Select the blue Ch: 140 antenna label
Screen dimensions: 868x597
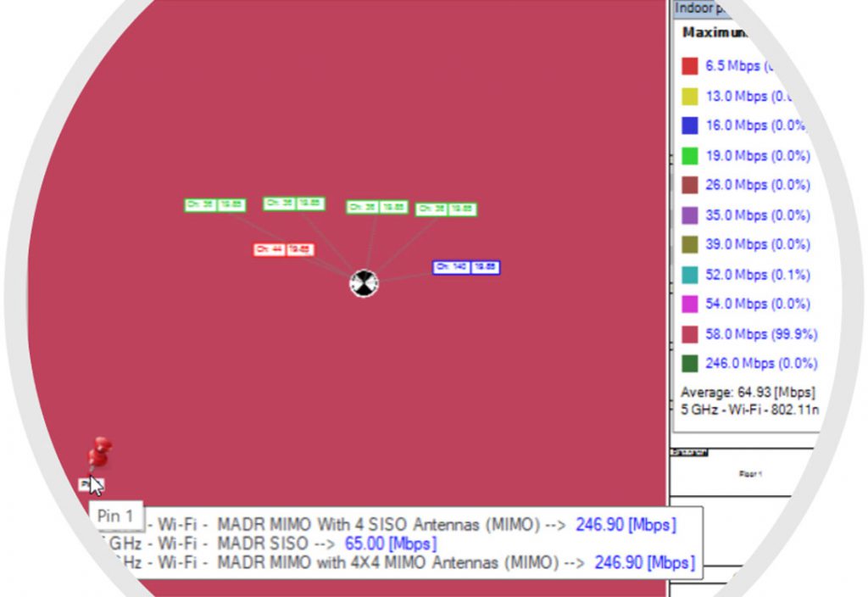tap(466, 267)
